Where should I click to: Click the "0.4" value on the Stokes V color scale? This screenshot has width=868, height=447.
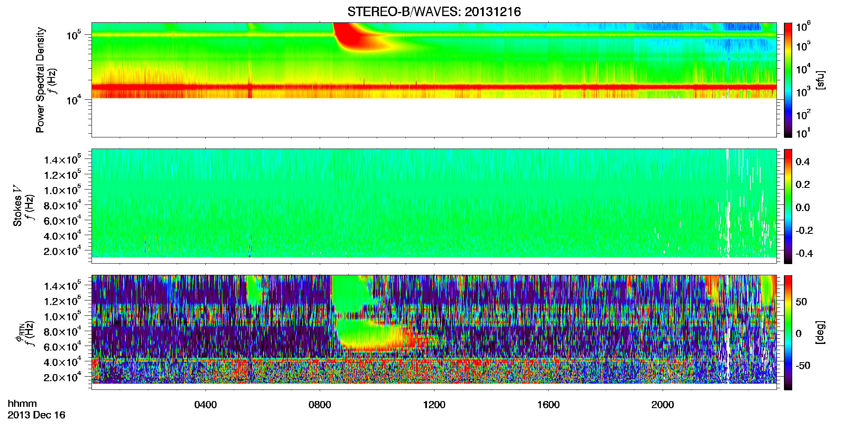[x=803, y=161]
